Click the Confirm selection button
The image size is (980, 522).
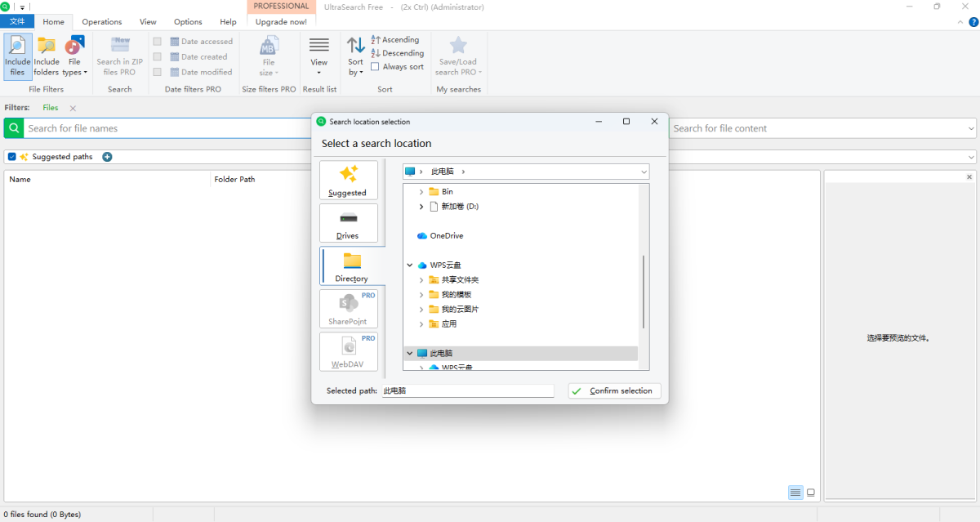(x=614, y=391)
